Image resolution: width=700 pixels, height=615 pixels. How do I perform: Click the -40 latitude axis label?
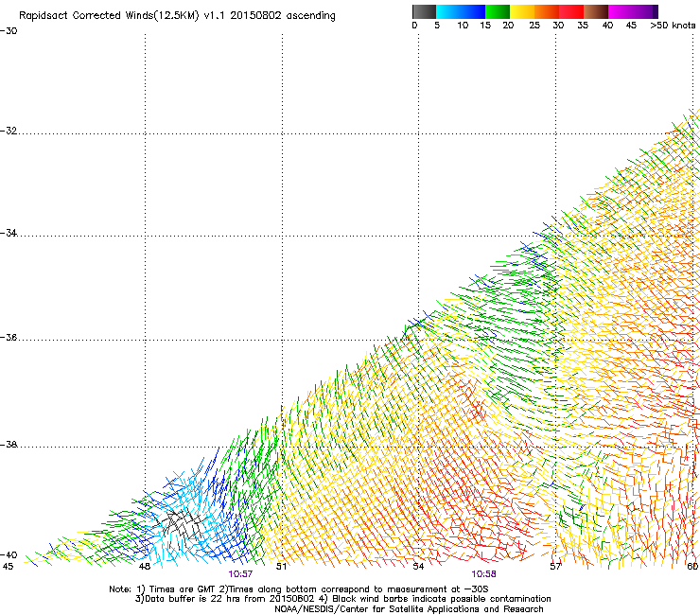coord(9,554)
